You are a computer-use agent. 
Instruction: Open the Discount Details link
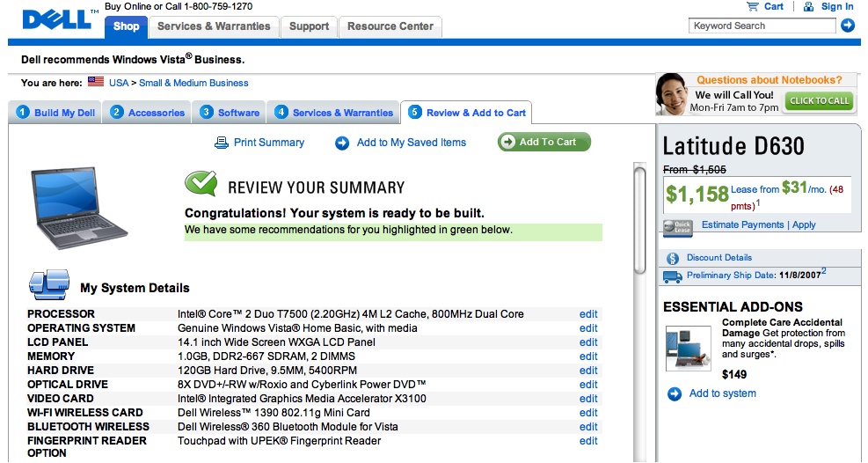click(719, 258)
